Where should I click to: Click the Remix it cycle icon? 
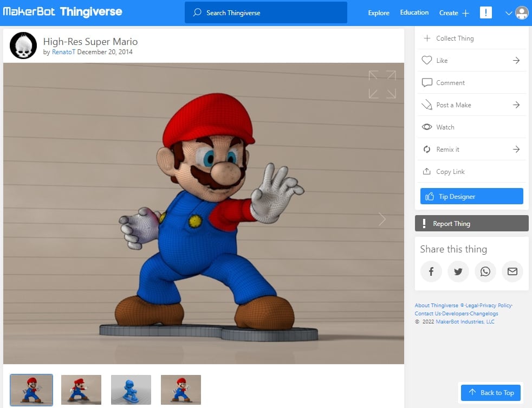click(427, 150)
